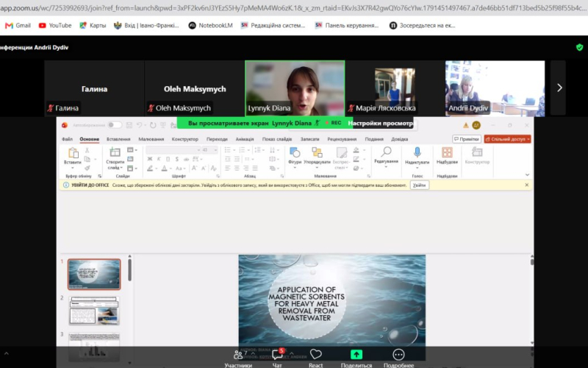Switch to the Конструктор ribbon tab
588x368 pixels.
[x=185, y=139]
